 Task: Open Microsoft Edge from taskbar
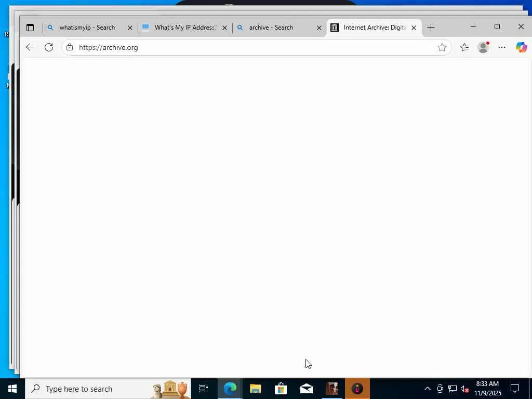(230, 389)
